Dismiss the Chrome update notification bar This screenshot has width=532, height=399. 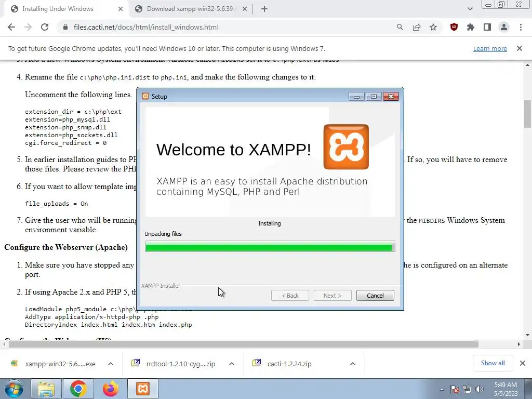520,48
